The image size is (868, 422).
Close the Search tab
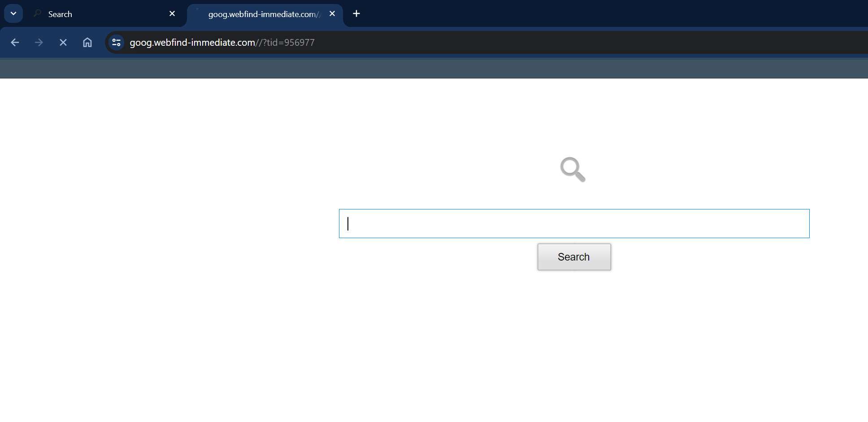(172, 13)
